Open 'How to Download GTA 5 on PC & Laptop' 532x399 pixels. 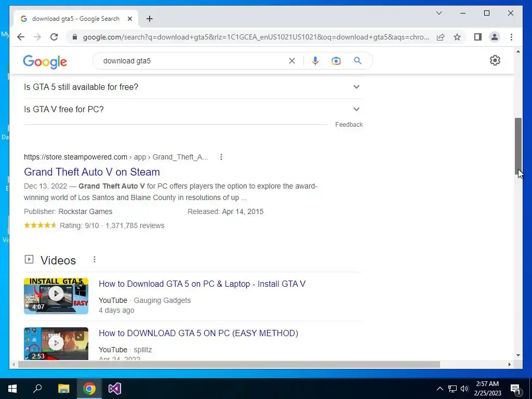[202, 284]
